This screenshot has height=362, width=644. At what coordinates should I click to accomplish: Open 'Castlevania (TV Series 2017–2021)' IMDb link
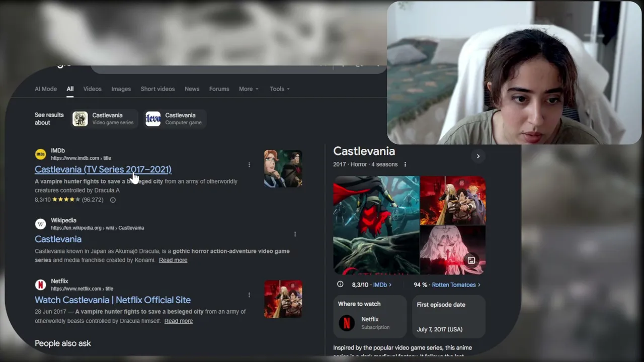[x=103, y=169]
